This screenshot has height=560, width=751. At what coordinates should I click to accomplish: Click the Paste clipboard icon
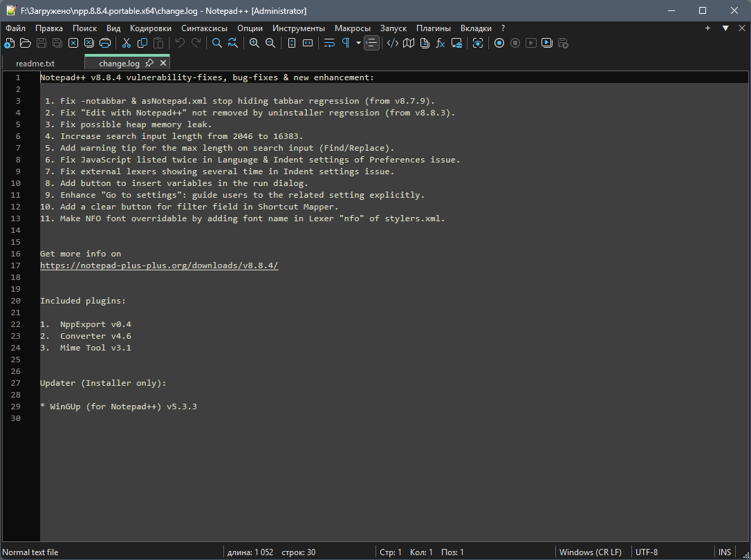158,43
